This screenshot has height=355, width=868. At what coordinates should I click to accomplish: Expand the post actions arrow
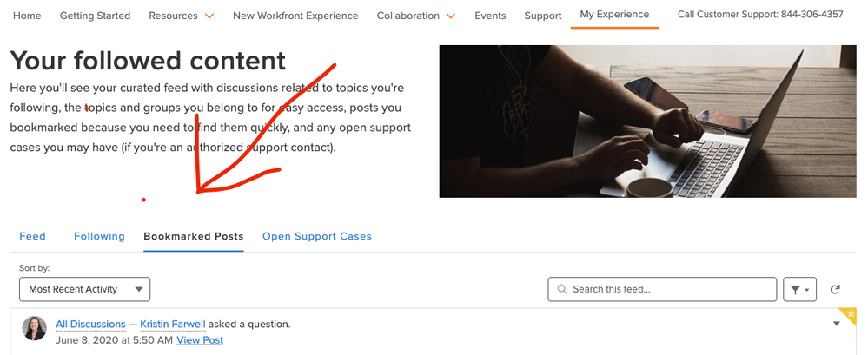(837, 325)
